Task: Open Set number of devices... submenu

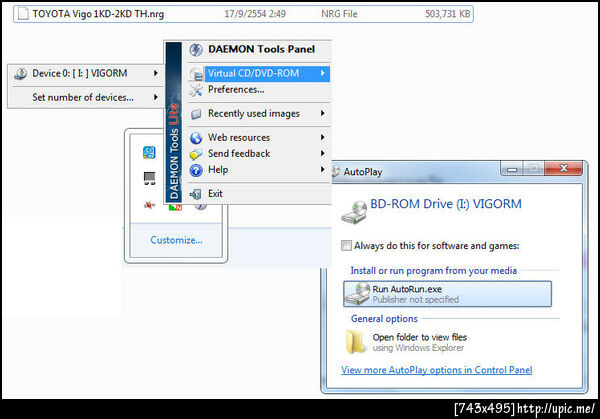Action: point(86,97)
